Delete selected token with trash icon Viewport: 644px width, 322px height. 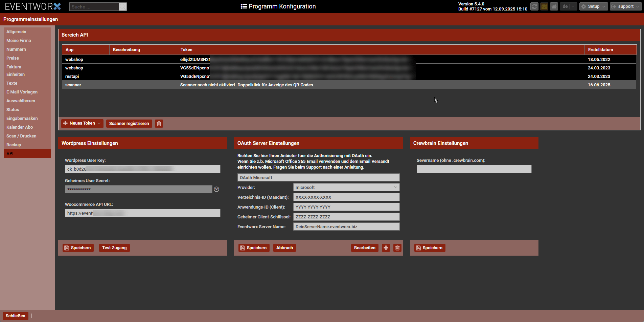pos(159,124)
